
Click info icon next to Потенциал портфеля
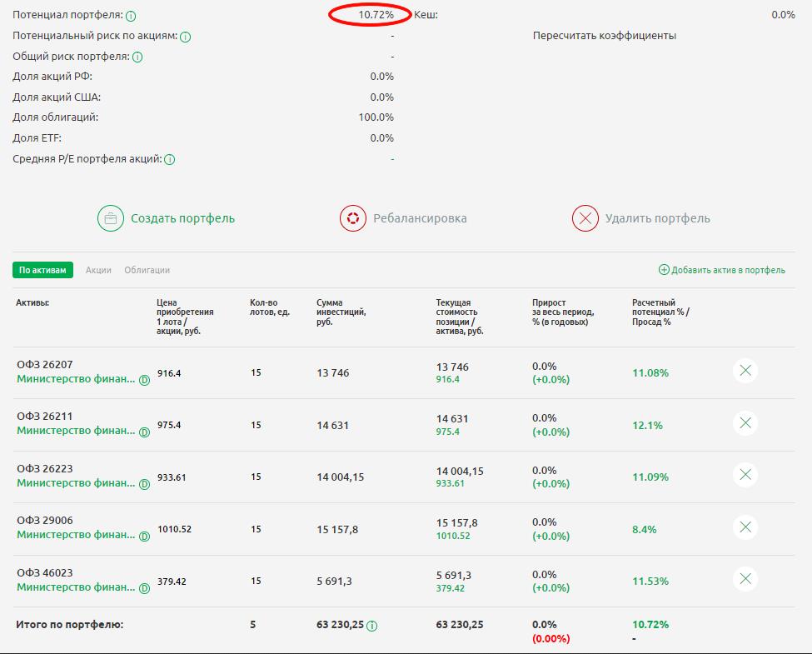131,16
